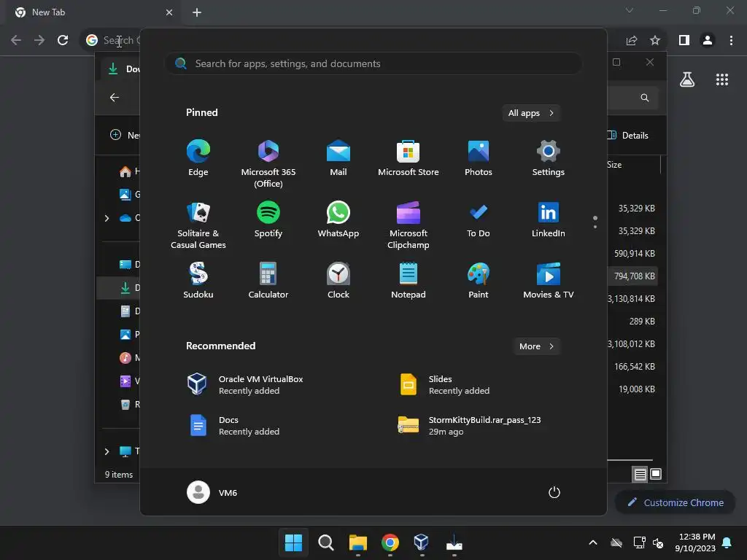Screen dimensions: 747x560
Task: Reload the page in Chrome
Action: [63, 40]
